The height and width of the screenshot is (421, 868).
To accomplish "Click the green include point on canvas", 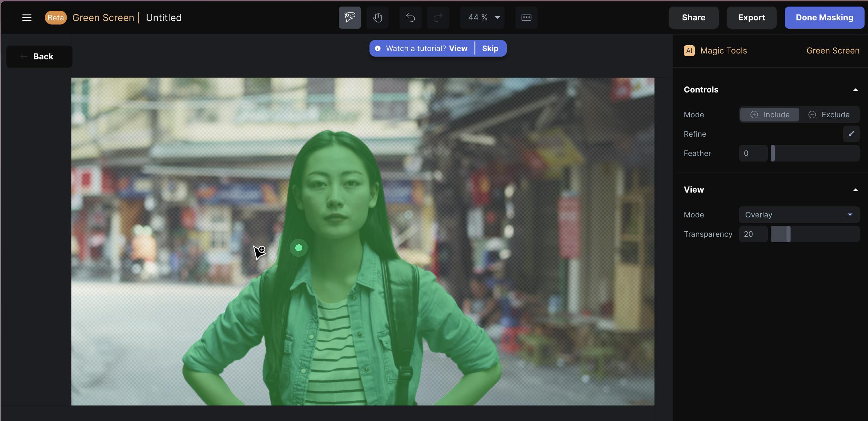I will (299, 248).
